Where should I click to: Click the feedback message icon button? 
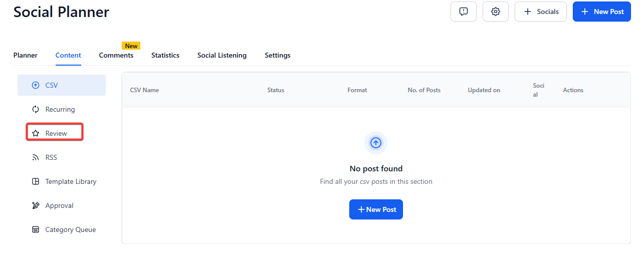(464, 12)
